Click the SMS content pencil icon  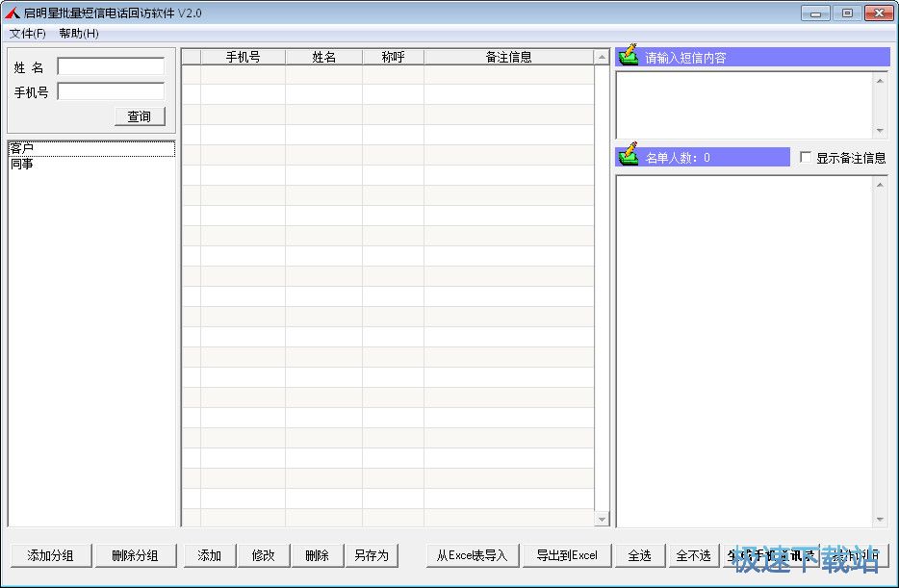point(629,56)
